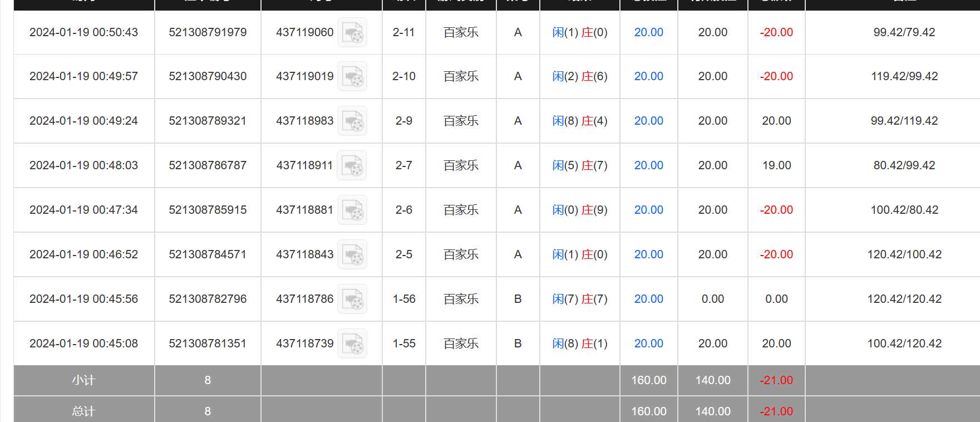Viewport: 980px width, 422px height.
Task: Click blue 20.00 amount in the 00:50:43 row
Action: coord(648,32)
